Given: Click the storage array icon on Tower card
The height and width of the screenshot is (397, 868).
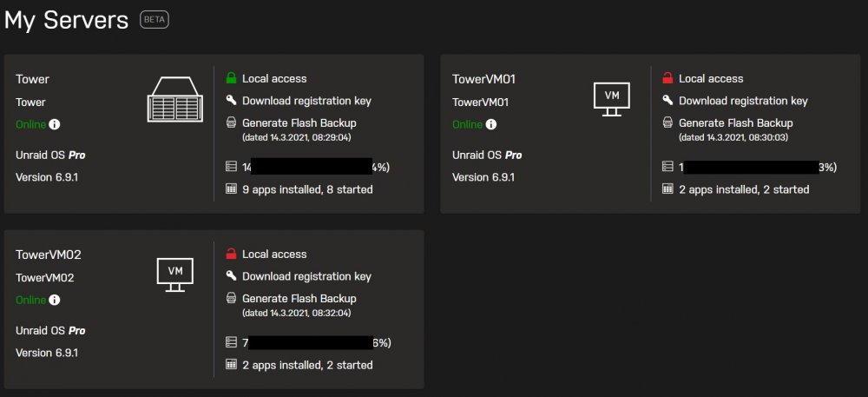Looking at the screenshot, I should tap(232, 167).
